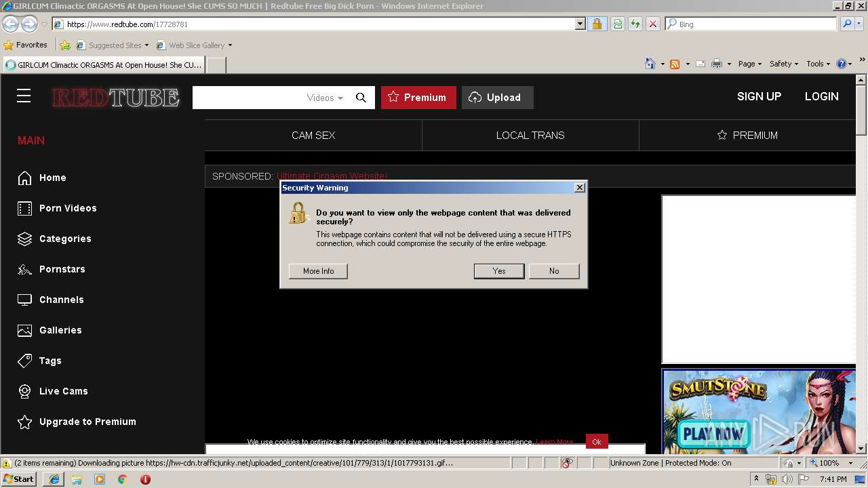Open the Favorites star button

pos(25,45)
